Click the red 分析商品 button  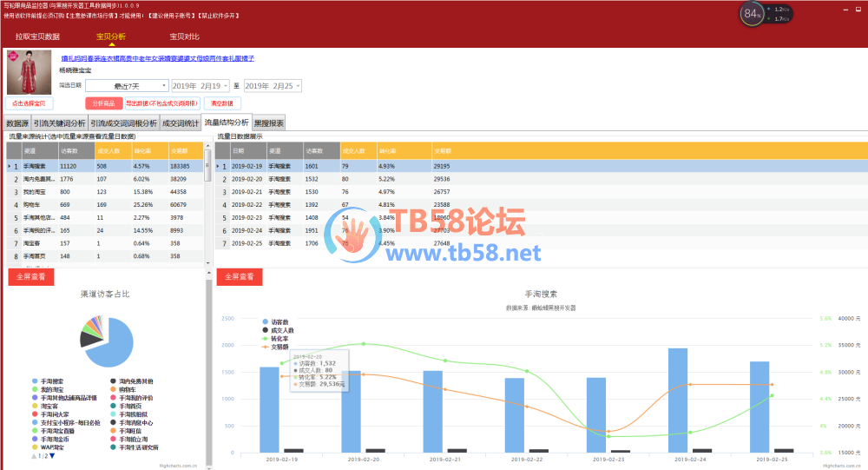click(103, 103)
